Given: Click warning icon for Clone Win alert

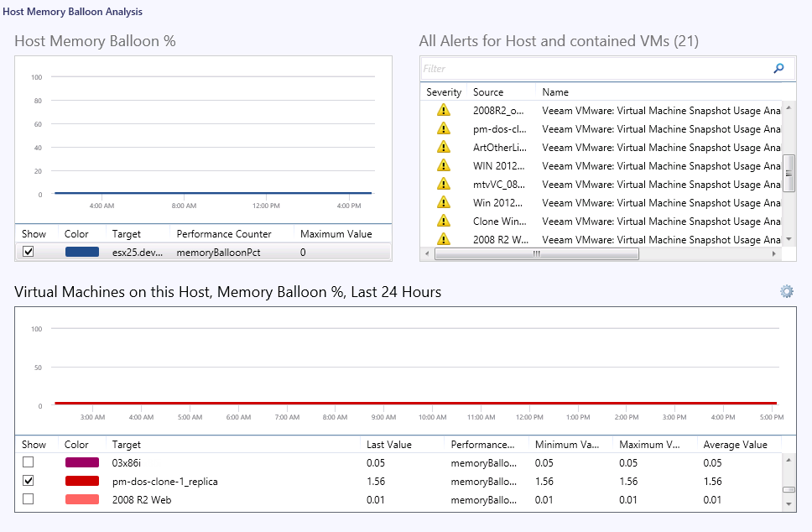Looking at the screenshot, I should (x=444, y=222).
